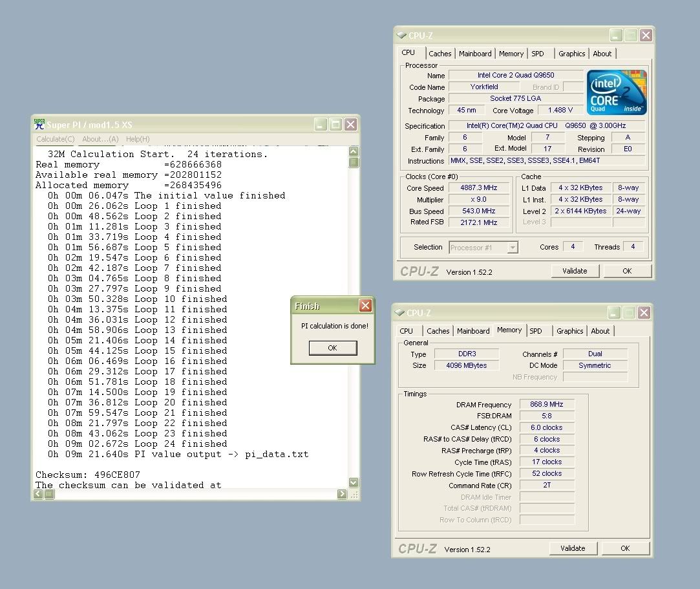Click the Code Name value Yorkfield
700x589 pixels.
click(484, 87)
